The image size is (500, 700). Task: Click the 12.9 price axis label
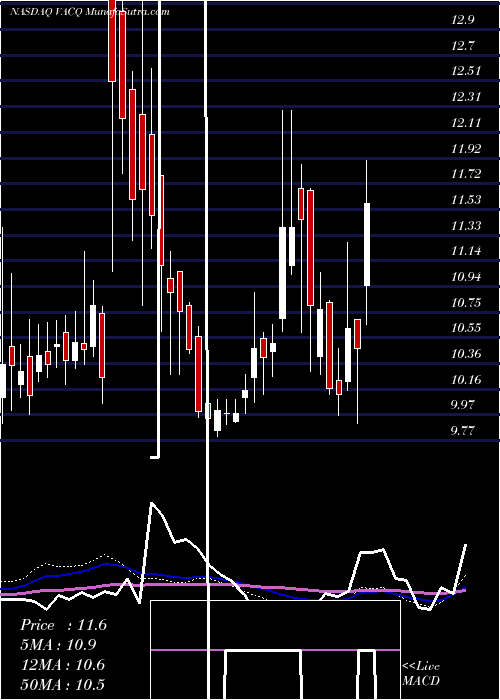462,20
